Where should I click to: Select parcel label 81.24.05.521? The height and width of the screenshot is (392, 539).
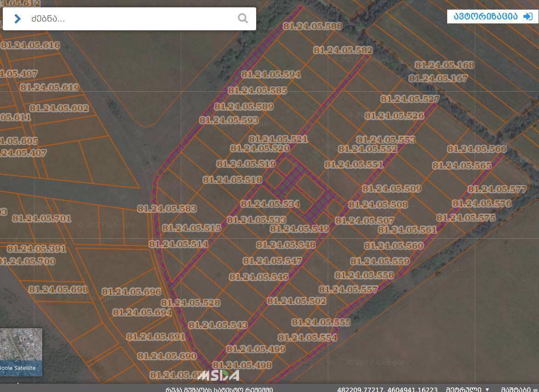(278, 139)
